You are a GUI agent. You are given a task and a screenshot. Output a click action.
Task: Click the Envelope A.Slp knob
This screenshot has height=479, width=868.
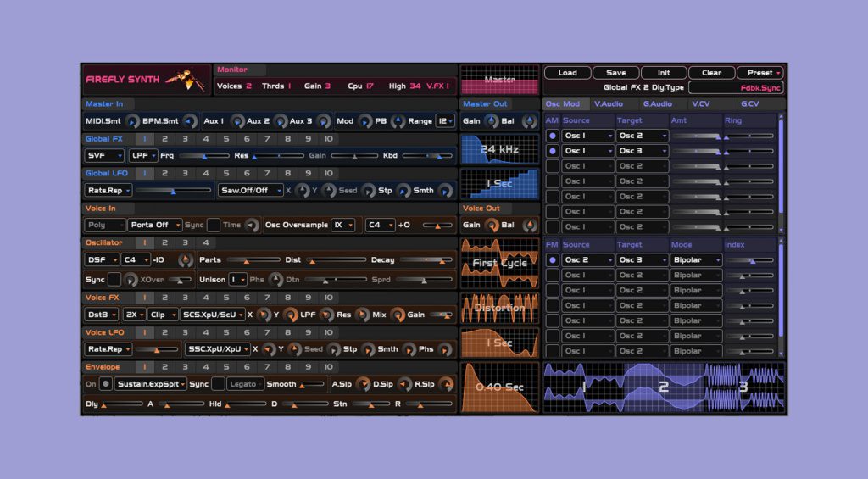(x=363, y=384)
